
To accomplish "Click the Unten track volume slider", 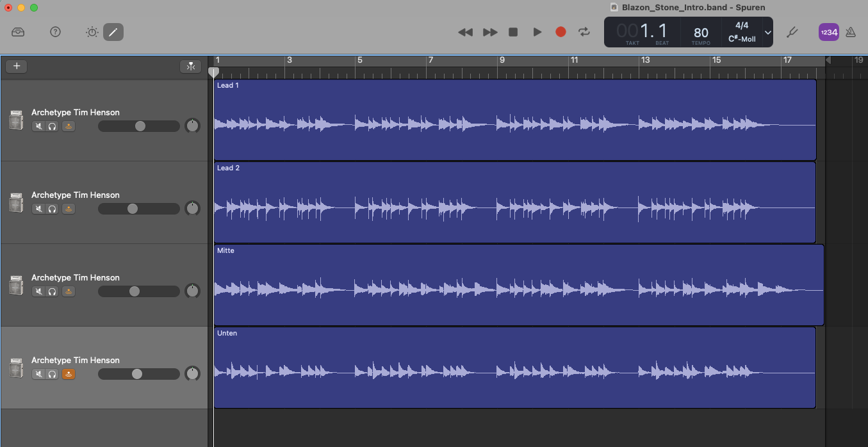I will [139, 374].
